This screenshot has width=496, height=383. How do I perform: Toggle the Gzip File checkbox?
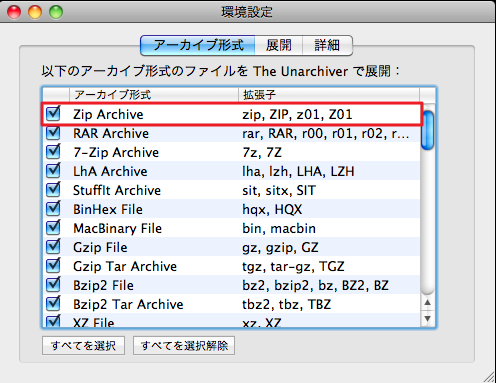click(53, 247)
